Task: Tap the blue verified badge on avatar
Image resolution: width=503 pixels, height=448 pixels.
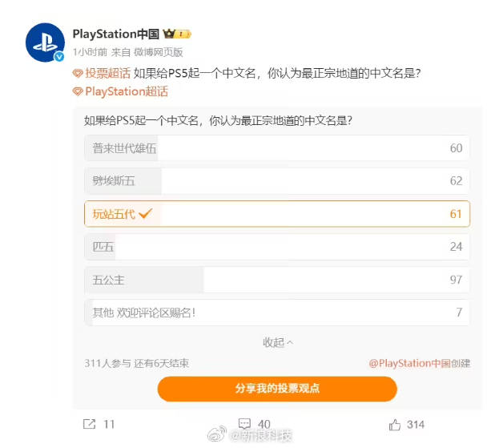Action: [59, 57]
